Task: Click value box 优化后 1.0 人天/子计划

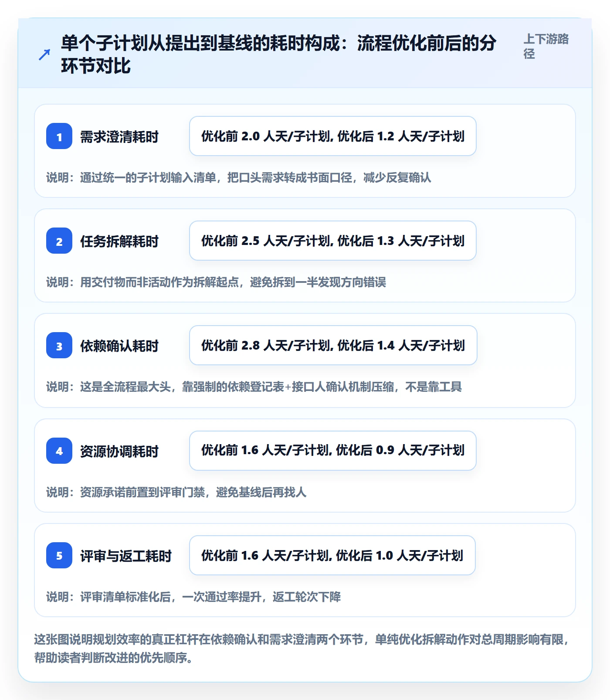Action: tap(332, 555)
